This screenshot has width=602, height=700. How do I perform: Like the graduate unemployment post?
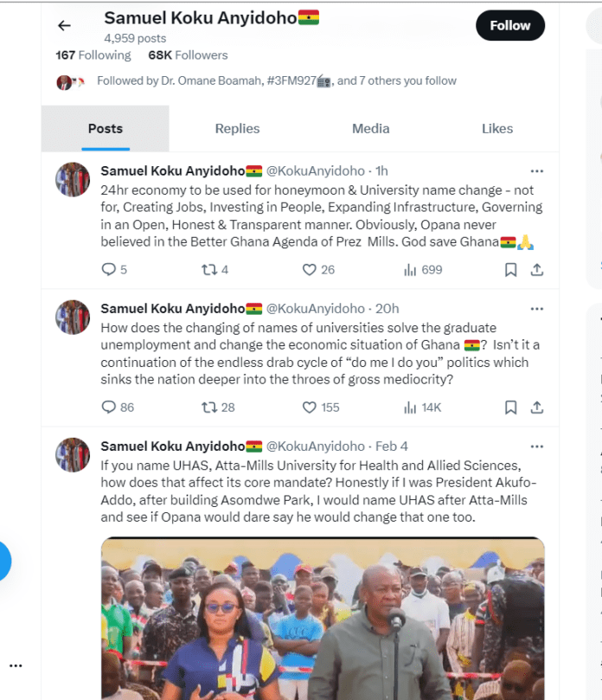pyautogui.click(x=310, y=407)
